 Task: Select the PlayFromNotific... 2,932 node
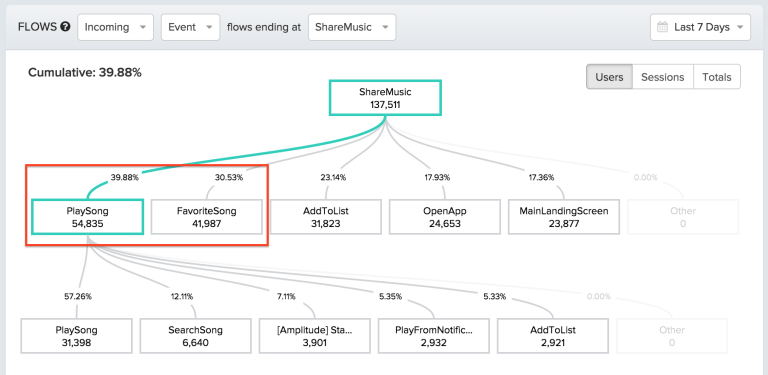(433, 336)
